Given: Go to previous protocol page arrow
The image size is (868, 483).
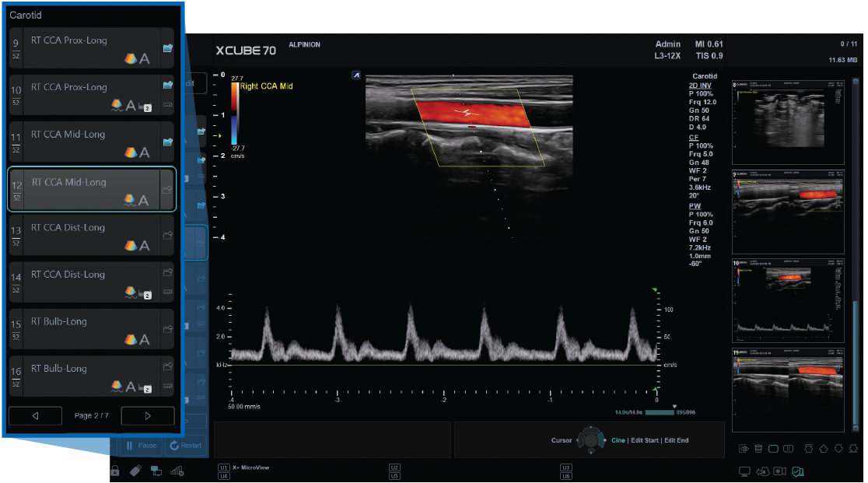Looking at the screenshot, I should pyautogui.click(x=36, y=416).
